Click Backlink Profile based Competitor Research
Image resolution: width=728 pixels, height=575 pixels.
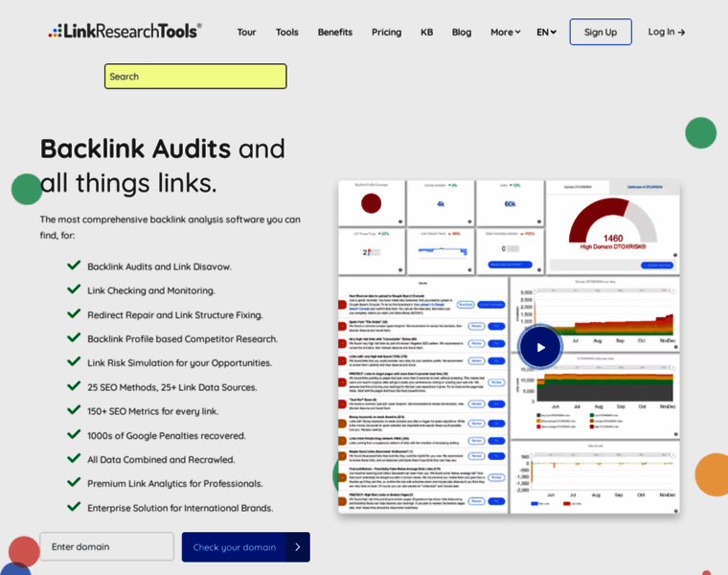point(182,339)
